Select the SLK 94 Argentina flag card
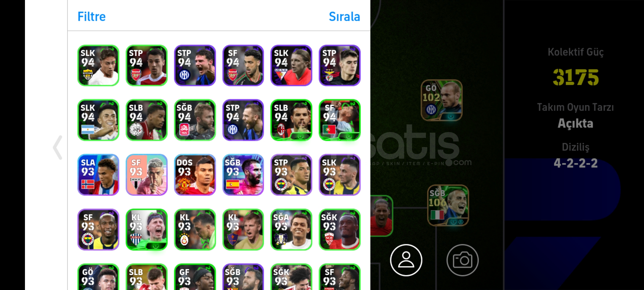 click(x=98, y=120)
